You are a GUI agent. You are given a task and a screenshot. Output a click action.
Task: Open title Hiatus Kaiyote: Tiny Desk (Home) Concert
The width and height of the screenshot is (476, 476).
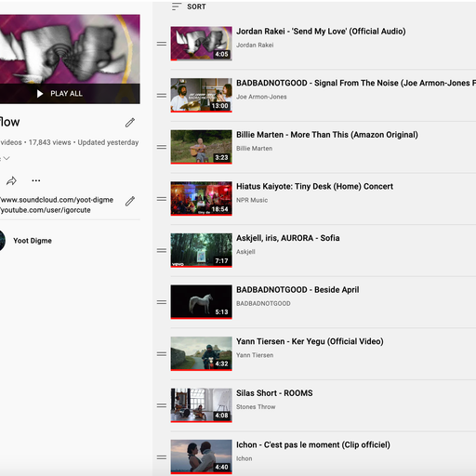coord(314,187)
